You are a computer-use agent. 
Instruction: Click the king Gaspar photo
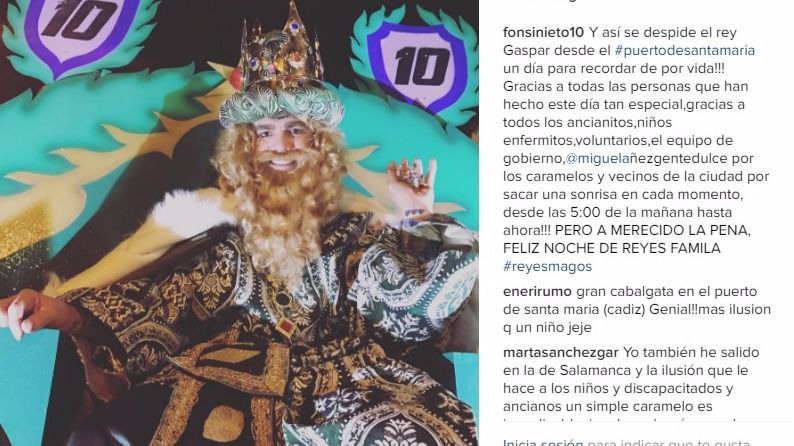tap(239, 223)
